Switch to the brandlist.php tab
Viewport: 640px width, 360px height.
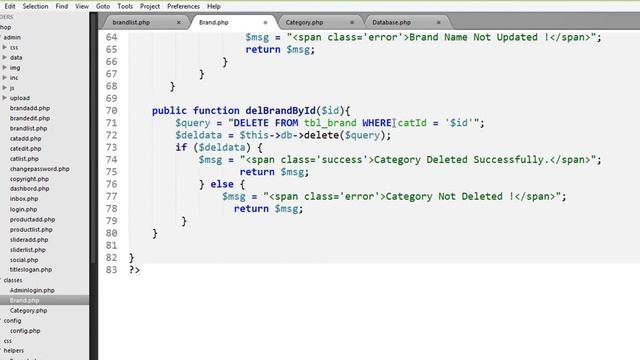(x=131, y=22)
